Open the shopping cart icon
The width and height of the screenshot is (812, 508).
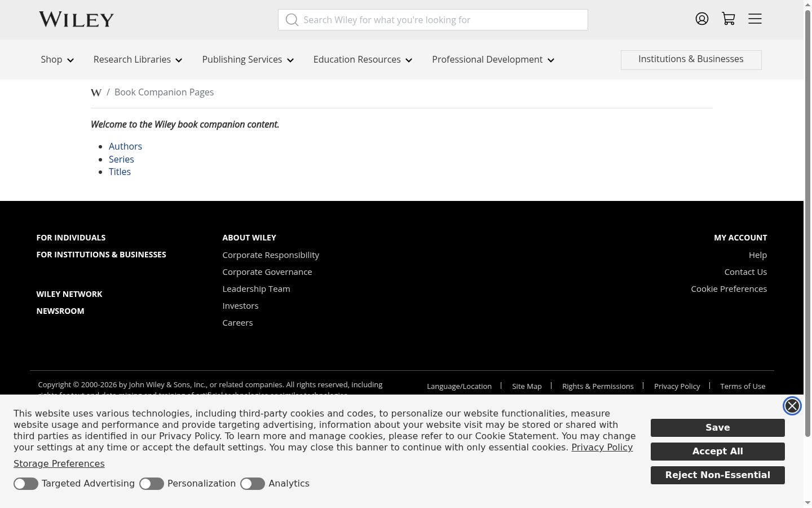(x=729, y=19)
